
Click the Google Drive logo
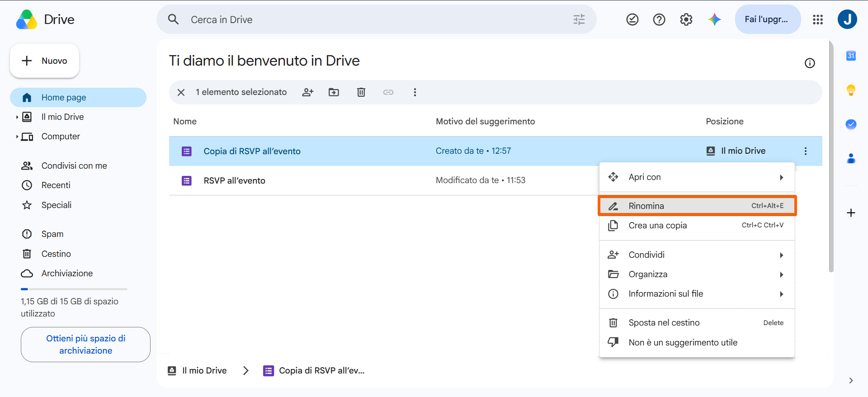27,19
